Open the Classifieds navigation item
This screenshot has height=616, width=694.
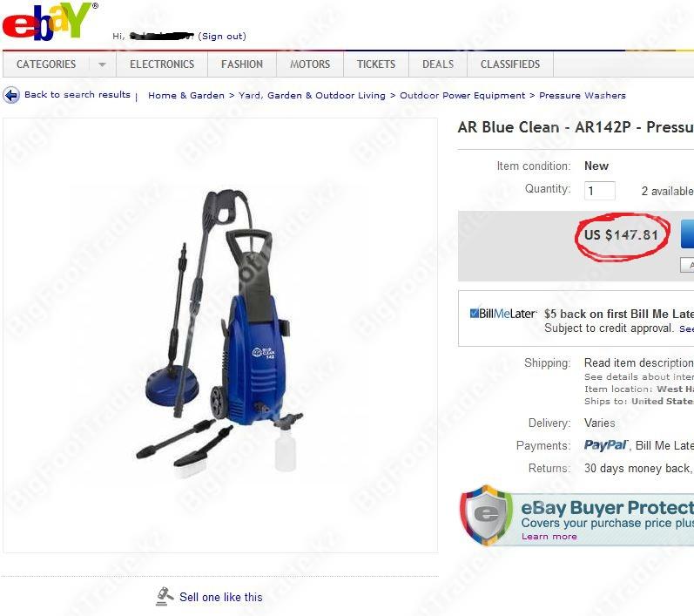click(510, 64)
